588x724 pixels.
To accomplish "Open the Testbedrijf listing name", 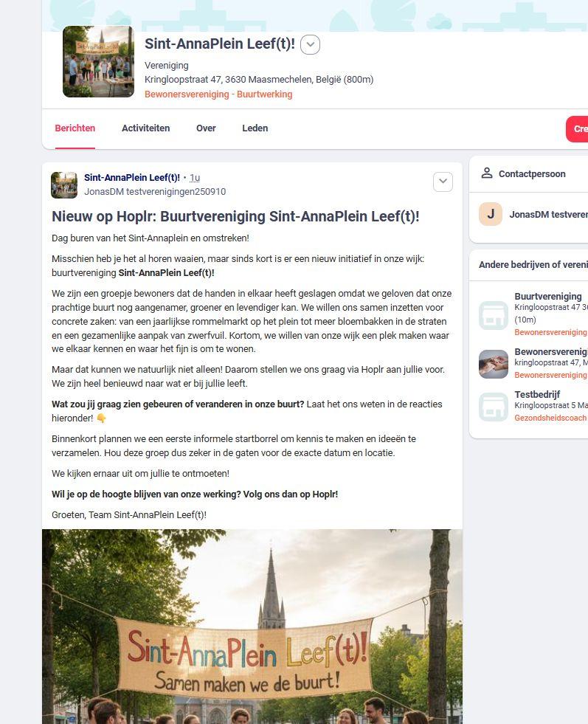I will pyautogui.click(x=537, y=394).
